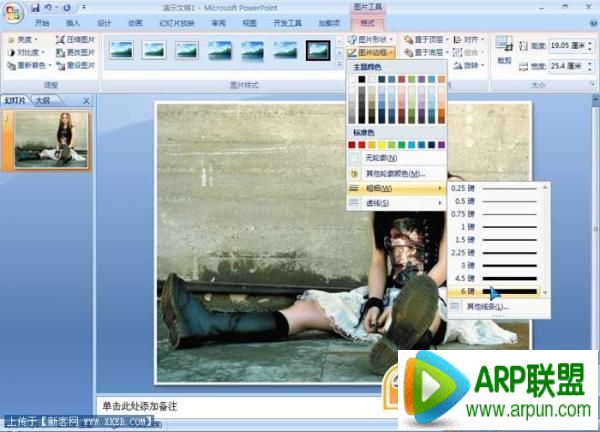The image size is (600, 432).
Task: Open the 开始 (Home) ribbon tab
Action: (x=42, y=23)
